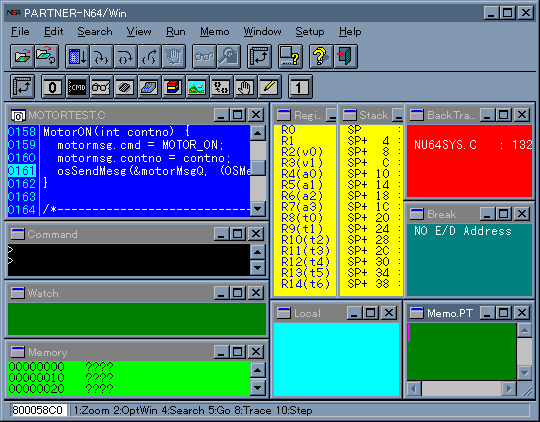Click the R14(t6) register row
The image size is (540, 422).
pyautogui.click(x=305, y=284)
